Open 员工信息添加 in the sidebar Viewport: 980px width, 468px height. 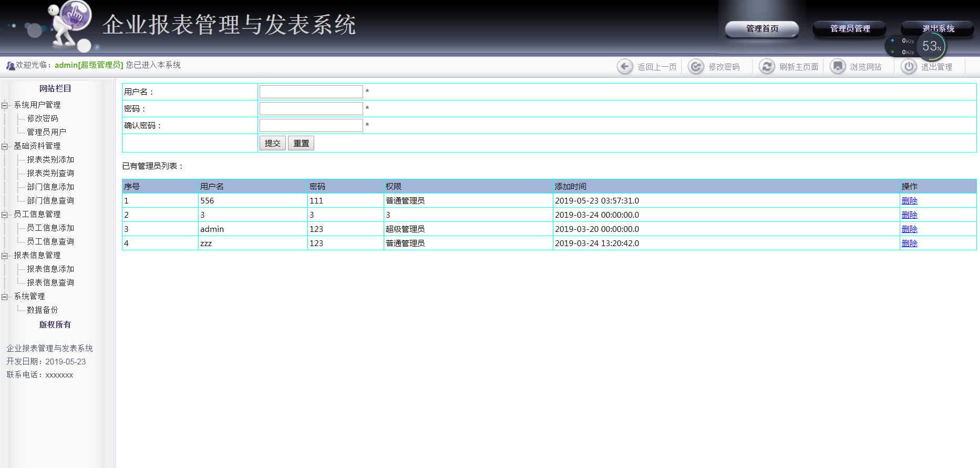[x=50, y=228]
